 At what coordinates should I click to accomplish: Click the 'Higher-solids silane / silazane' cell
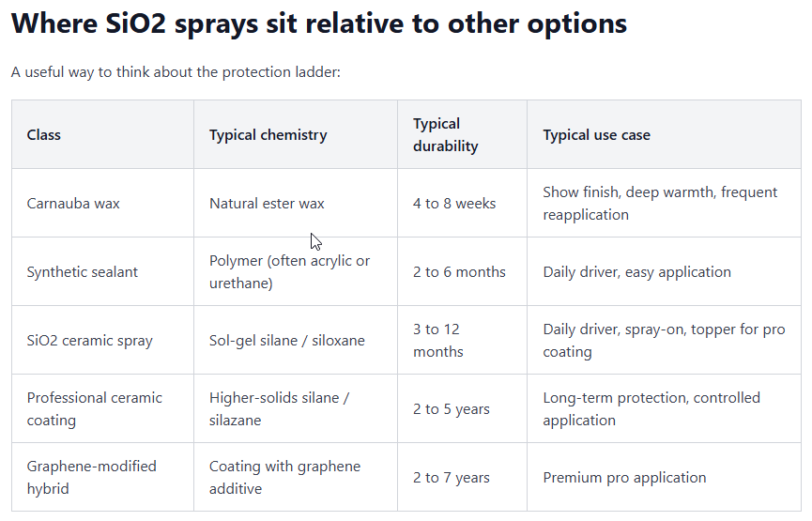(296, 408)
